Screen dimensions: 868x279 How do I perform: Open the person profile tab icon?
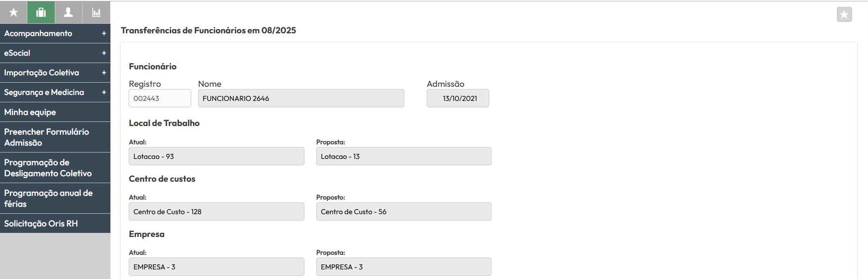pos(68,12)
